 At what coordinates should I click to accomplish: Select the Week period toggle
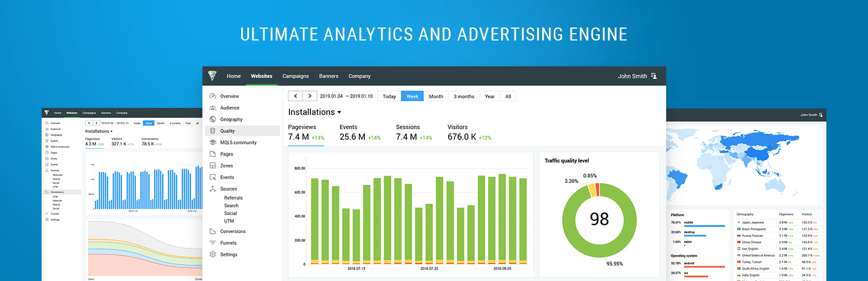412,96
